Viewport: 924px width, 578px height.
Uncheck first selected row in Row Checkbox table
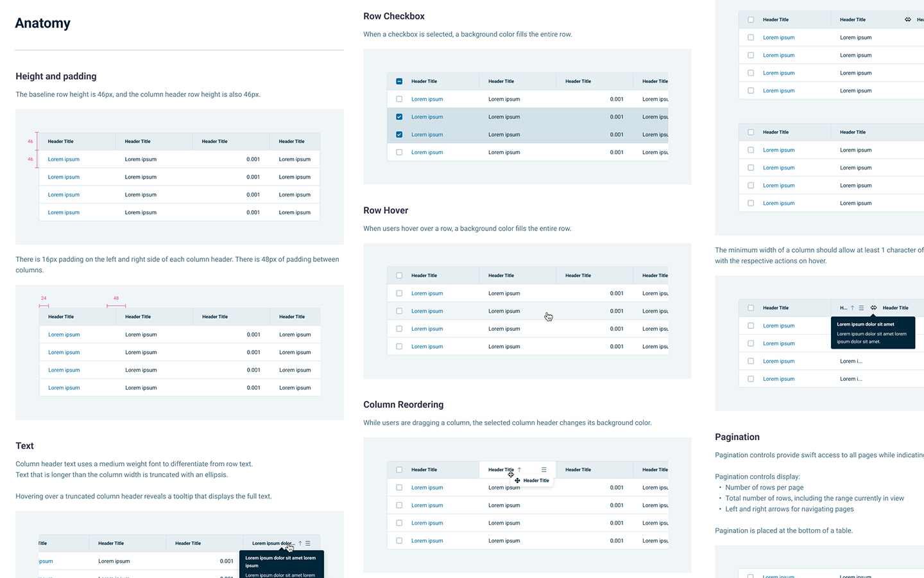coord(399,117)
